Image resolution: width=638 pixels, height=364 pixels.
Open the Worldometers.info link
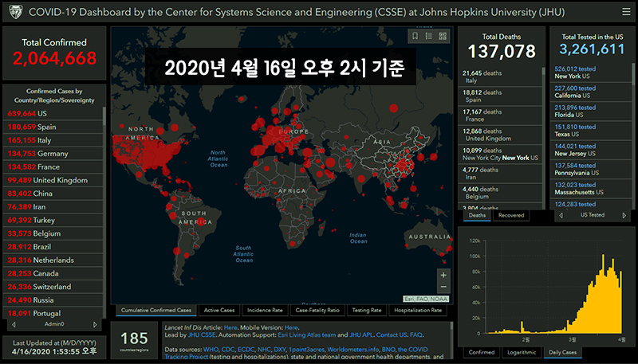click(x=353, y=350)
